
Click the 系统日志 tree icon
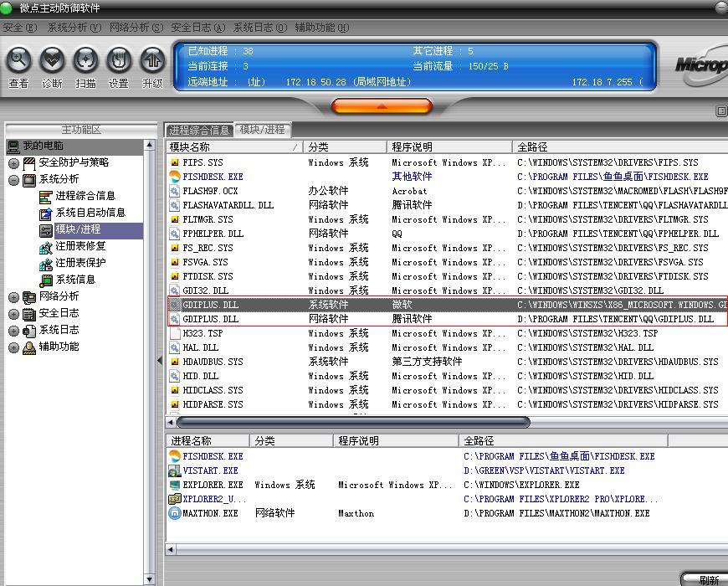29,330
